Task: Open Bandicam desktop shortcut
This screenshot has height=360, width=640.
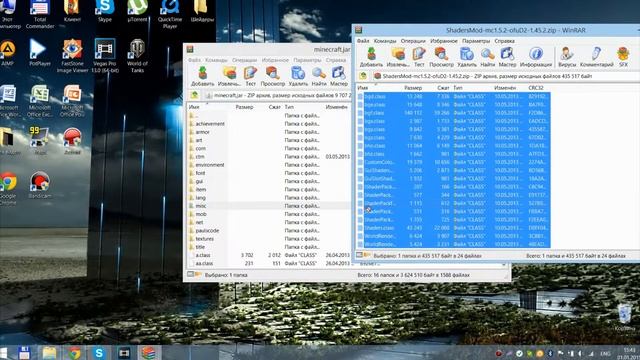Action: point(40,184)
